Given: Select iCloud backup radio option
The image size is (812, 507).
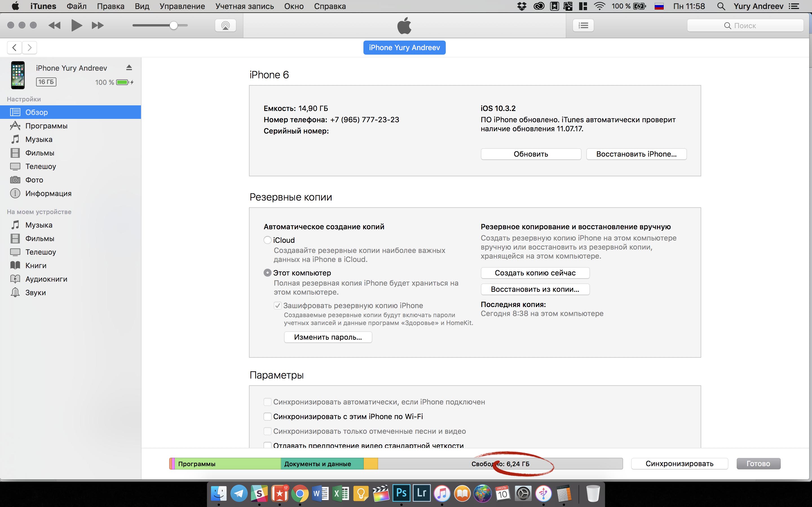Looking at the screenshot, I should (x=267, y=240).
